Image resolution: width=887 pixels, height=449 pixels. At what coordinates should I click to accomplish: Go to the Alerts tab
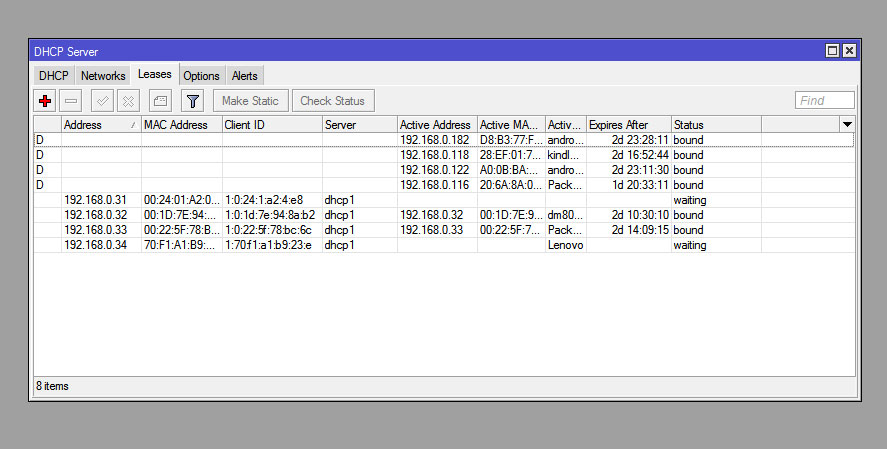pos(244,76)
